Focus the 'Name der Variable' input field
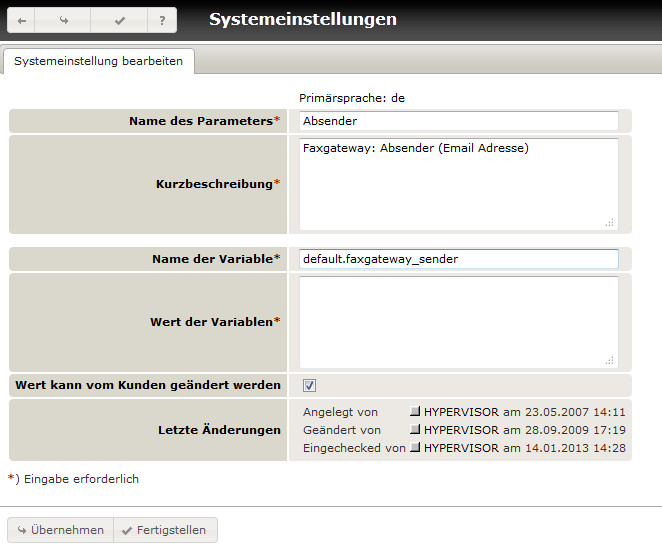 pyautogui.click(x=459, y=259)
